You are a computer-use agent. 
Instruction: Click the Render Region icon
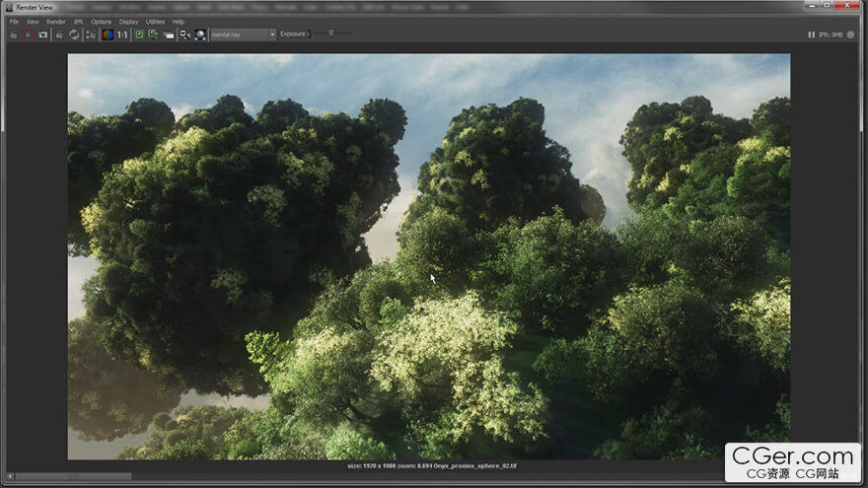[x=29, y=35]
